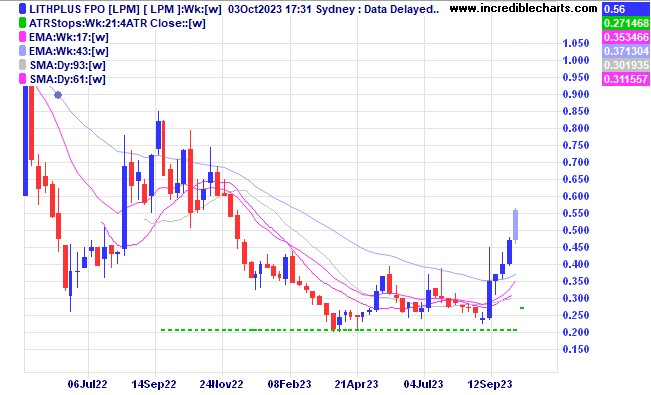This screenshot has width=651, height=395.
Task: Click the 08Feb23 date axis label
Action: pyautogui.click(x=289, y=384)
